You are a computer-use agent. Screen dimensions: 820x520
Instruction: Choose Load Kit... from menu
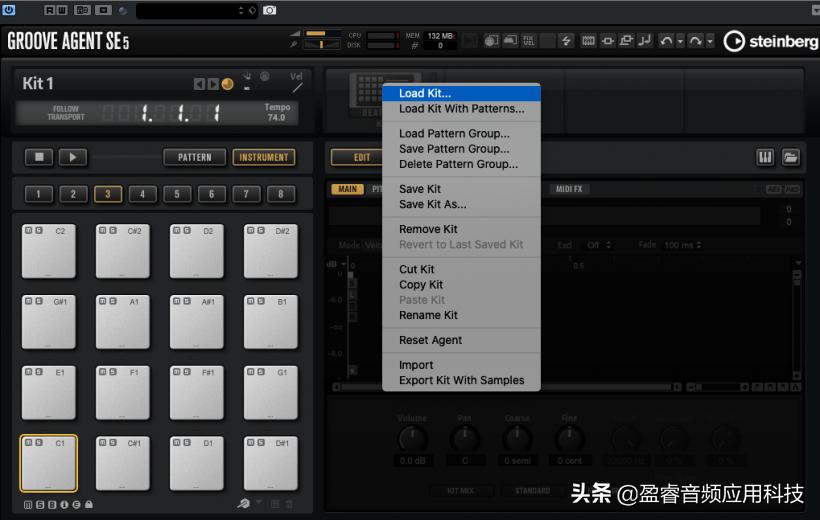point(461,94)
